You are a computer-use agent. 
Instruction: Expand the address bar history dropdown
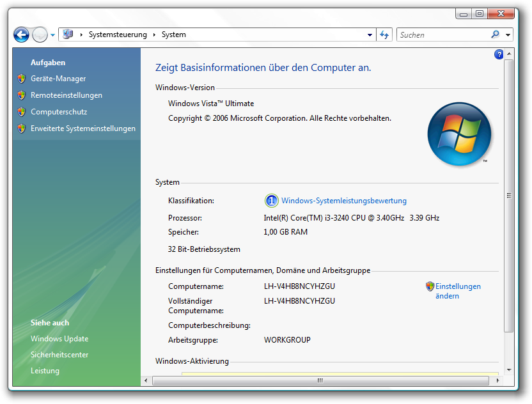point(370,35)
